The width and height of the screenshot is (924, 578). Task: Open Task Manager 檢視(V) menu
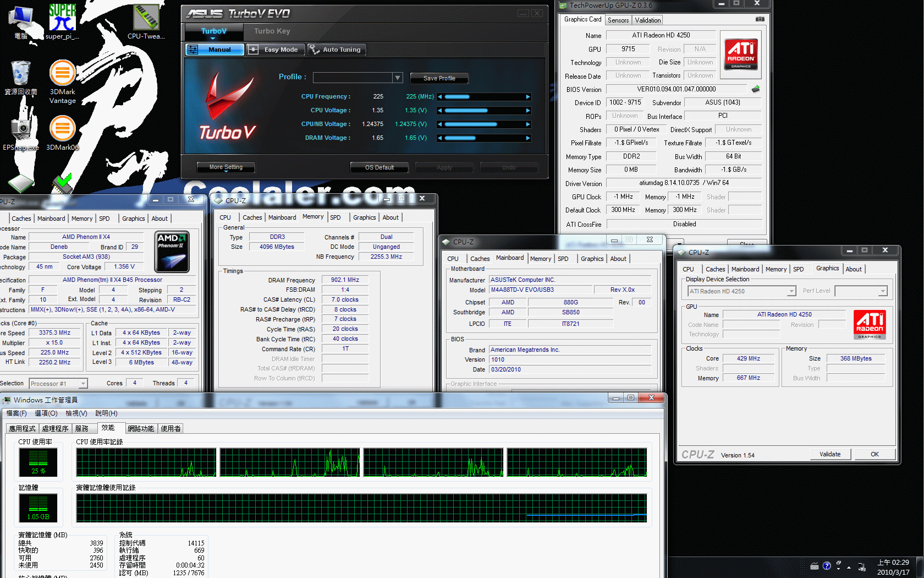coord(76,413)
